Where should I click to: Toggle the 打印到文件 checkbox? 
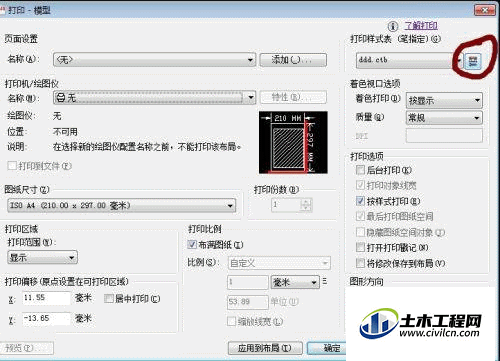click(x=12, y=166)
